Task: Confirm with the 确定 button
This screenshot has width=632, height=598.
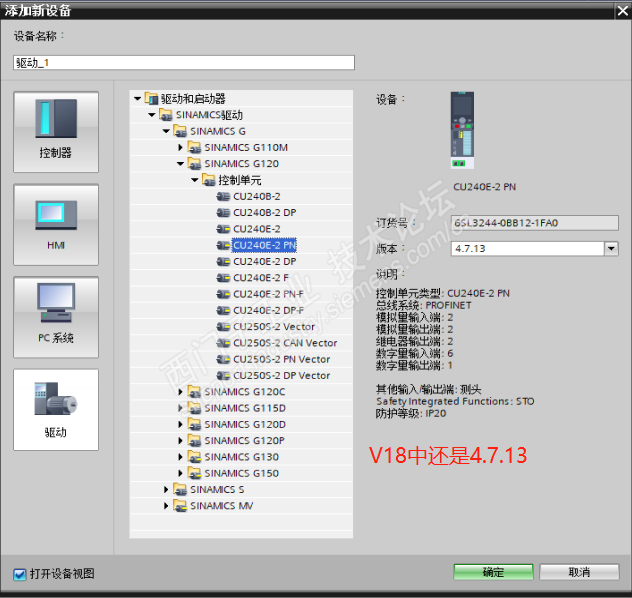Action: click(493, 572)
